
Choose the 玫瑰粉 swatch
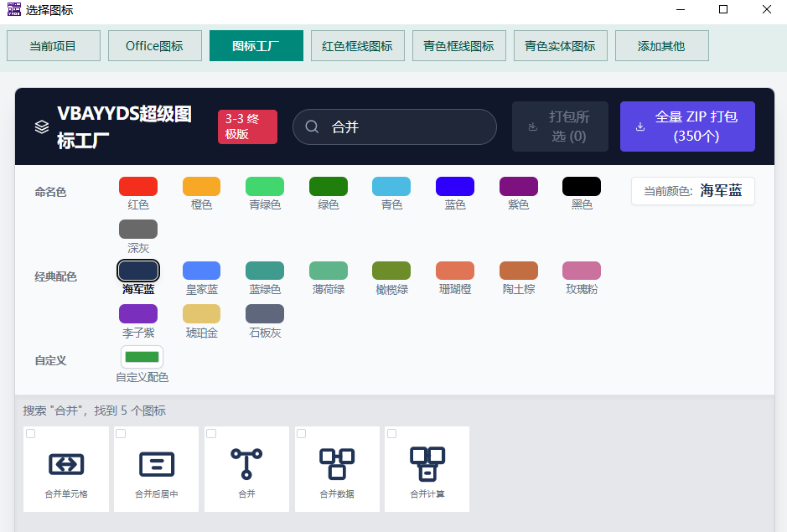[x=582, y=271]
